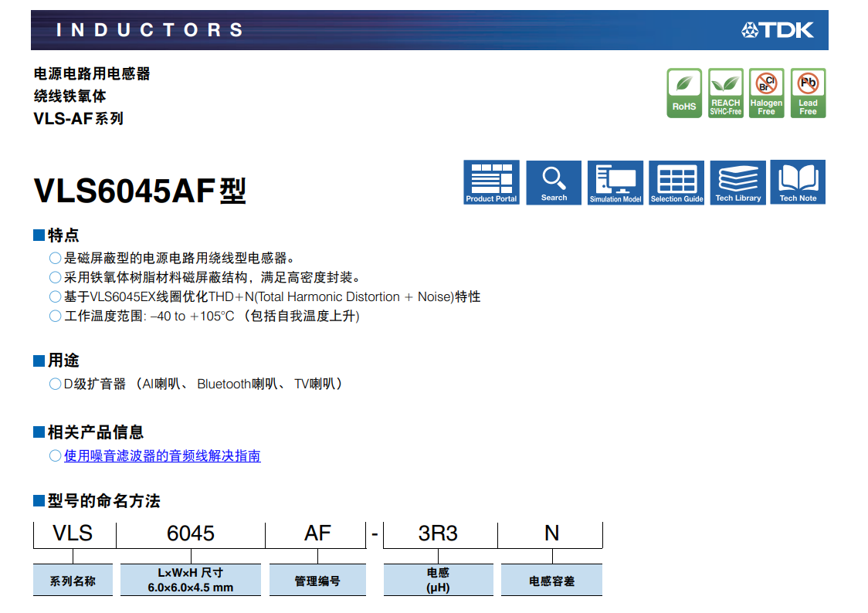Select the 是磁屏蔽型的电源电路用绕线型电感器 bullet text

(x=179, y=258)
